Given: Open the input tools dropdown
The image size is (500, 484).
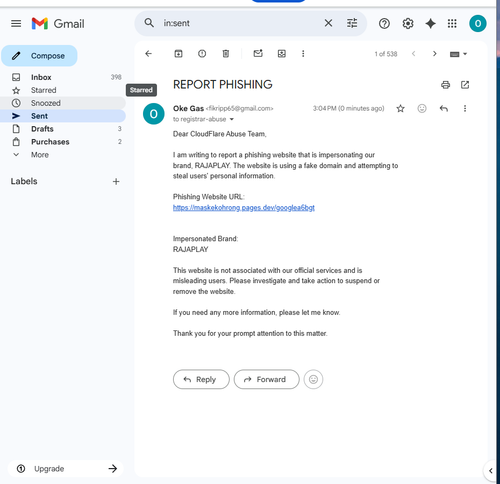Looking at the screenshot, I should coord(458,54).
